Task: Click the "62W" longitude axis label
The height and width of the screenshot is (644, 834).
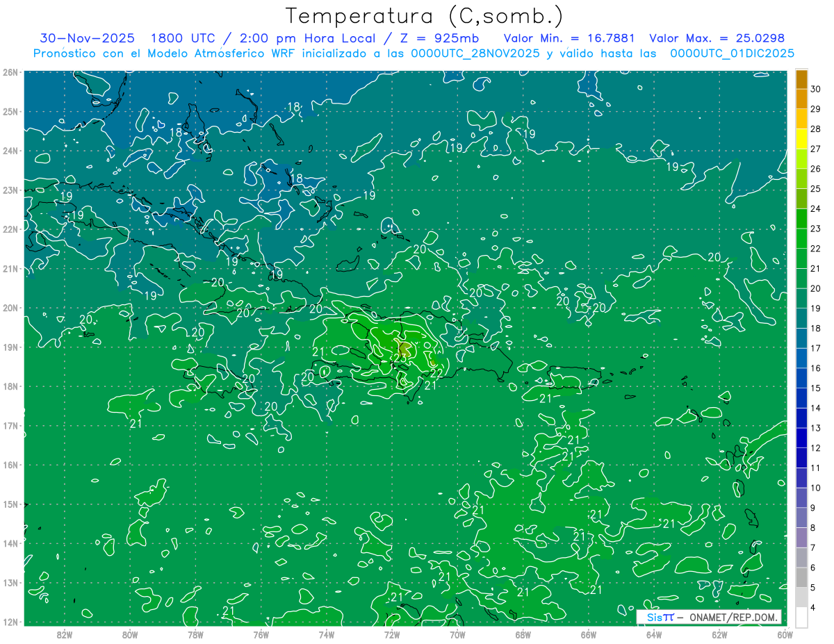Action: pos(719,634)
